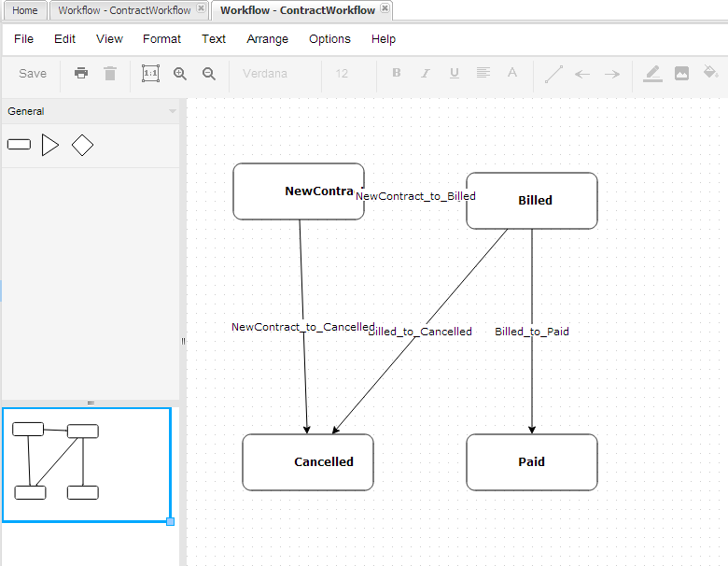
Task: Select the Billed state box
Action: coord(532,201)
